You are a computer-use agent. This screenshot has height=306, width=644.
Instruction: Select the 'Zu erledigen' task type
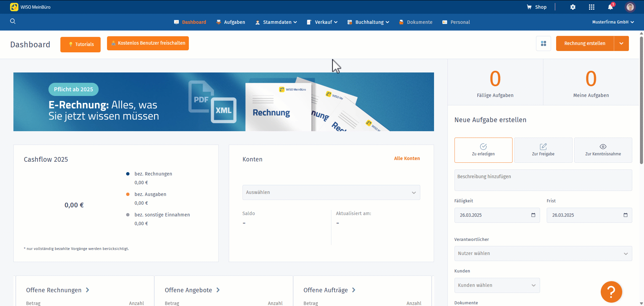pyautogui.click(x=483, y=150)
